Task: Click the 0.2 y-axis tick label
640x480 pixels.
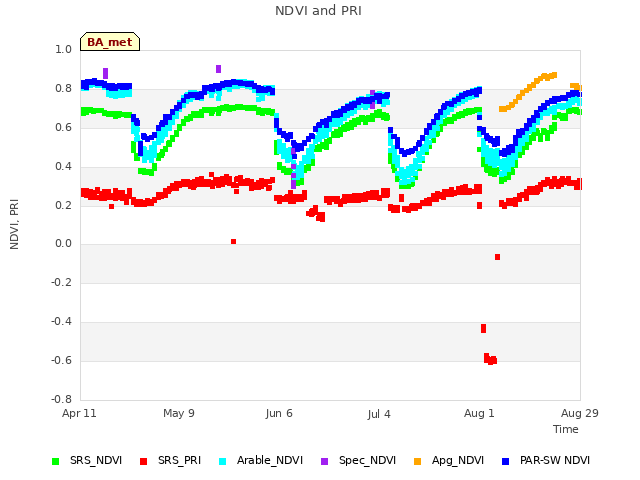Action: 63,205
